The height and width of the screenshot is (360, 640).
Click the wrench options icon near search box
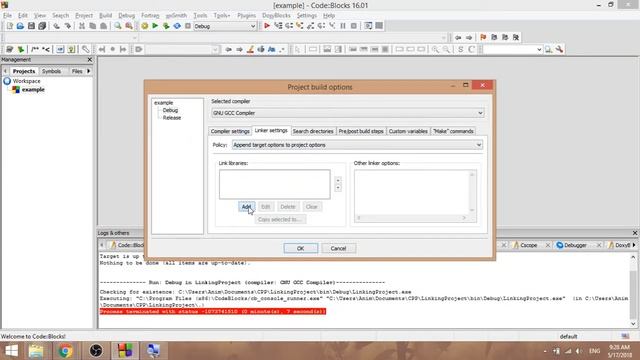[559, 49]
